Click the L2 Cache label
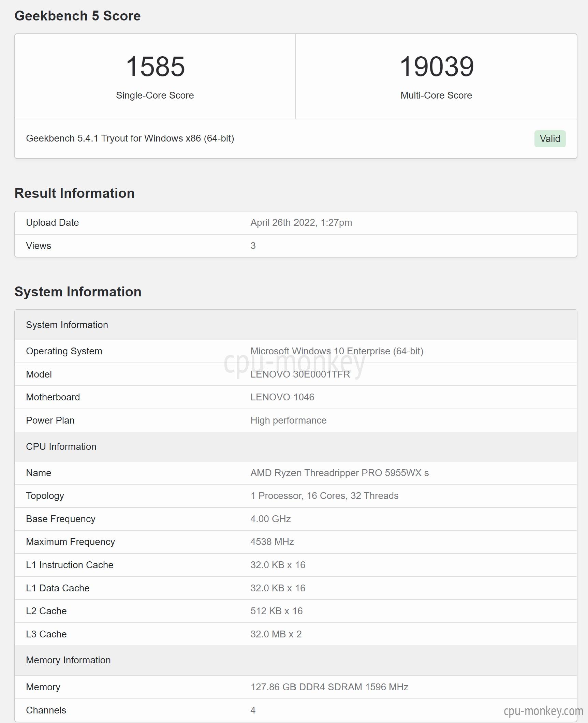 pyautogui.click(x=46, y=611)
